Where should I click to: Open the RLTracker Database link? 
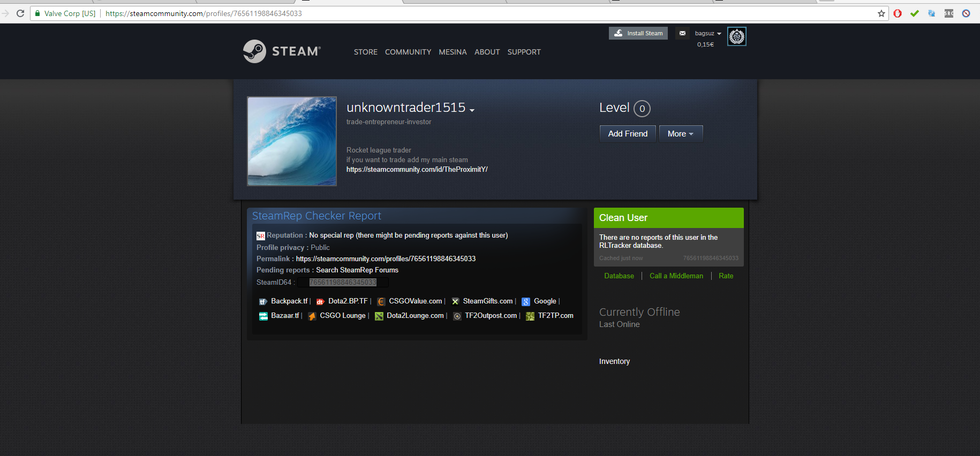pos(619,276)
